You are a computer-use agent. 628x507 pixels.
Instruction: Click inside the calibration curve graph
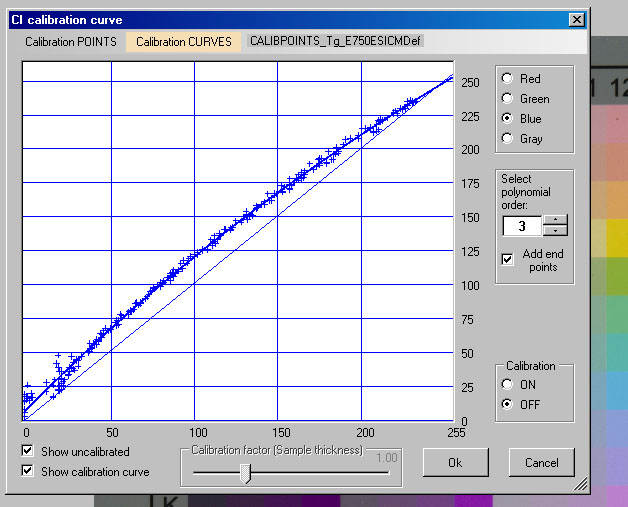pos(238,241)
